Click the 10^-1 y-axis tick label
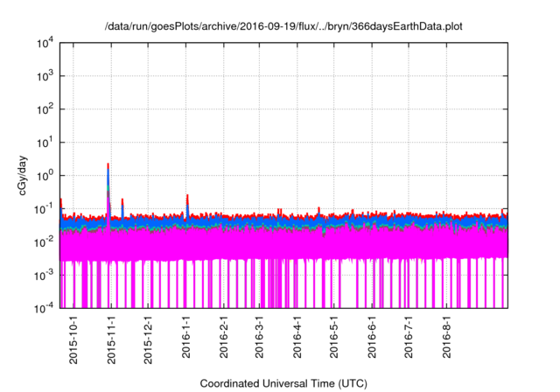The width and height of the screenshot is (560, 392). (44, 209)
